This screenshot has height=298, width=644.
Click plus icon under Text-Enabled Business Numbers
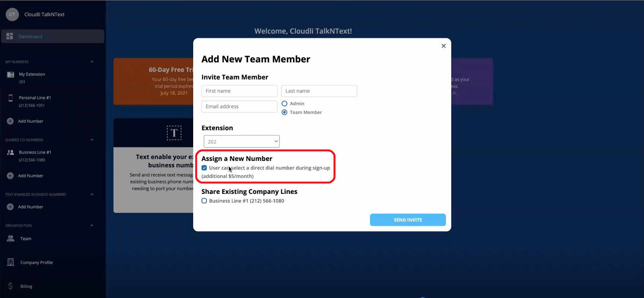tap(10, 207)
